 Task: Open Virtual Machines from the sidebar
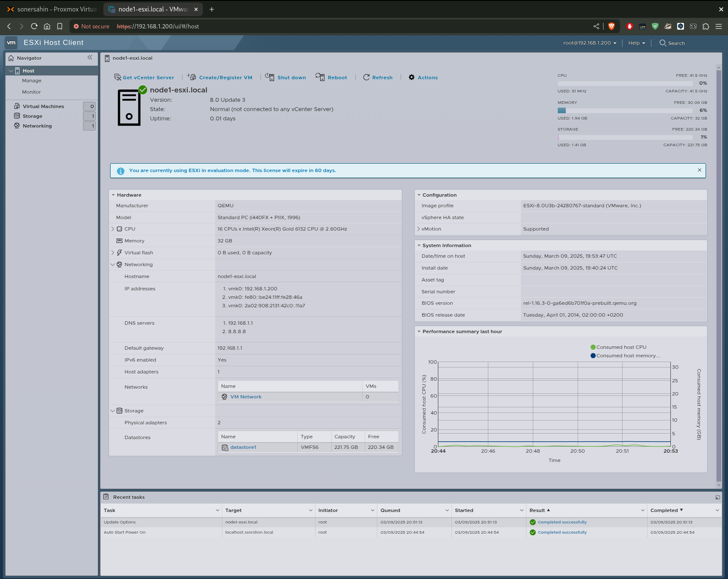pos(44,106)
